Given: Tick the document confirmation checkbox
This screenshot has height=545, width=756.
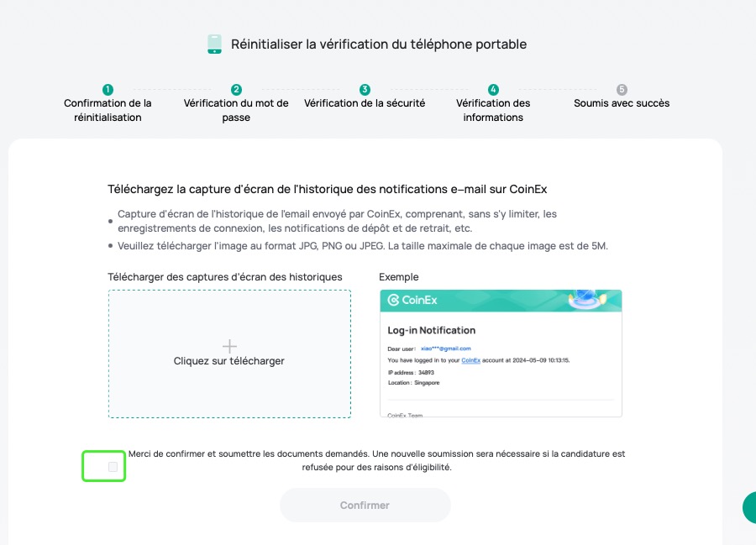Looking at the screenshot, I should [113, 466].
